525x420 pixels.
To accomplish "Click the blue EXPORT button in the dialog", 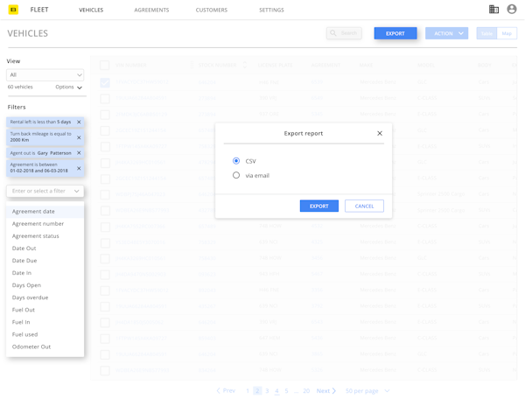I will pyautogui.click(x=319, y=206).
